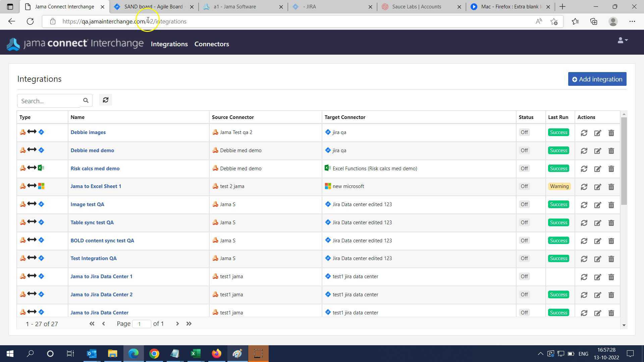Click the page number input box
Screen dimensions: 644x362
point(142,324)
